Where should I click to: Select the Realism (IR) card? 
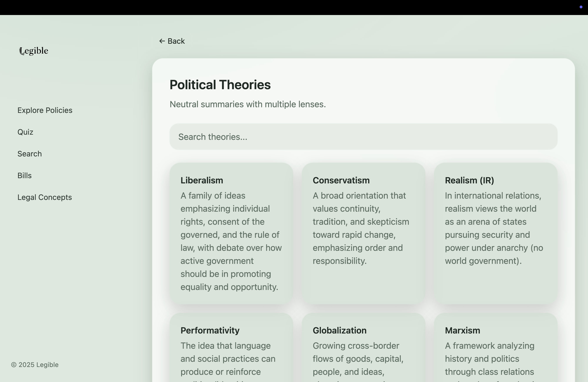click(x=469, y=180)
